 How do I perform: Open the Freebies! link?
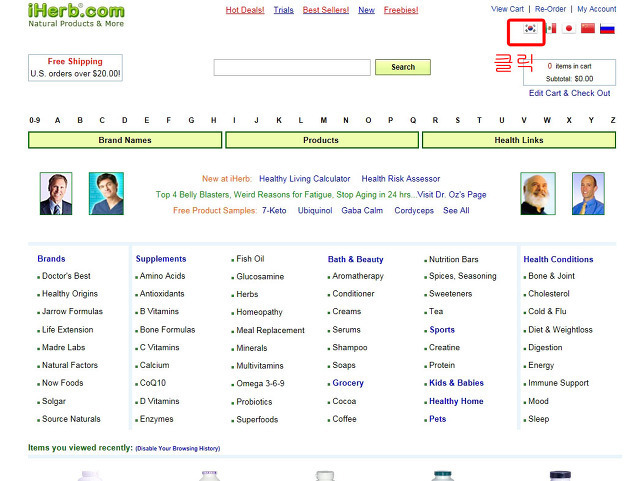point(401,10)
